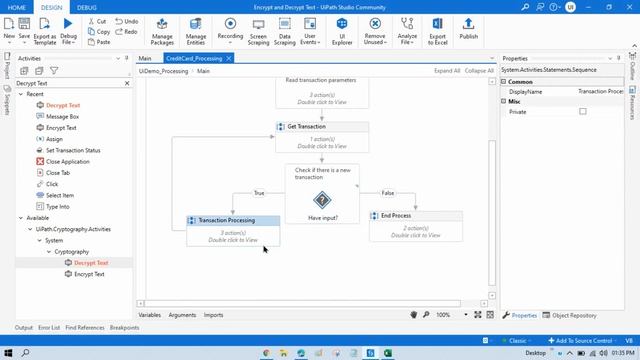Click Collapse All link
This screenshot has width=640, height=360.
(479, 71)
